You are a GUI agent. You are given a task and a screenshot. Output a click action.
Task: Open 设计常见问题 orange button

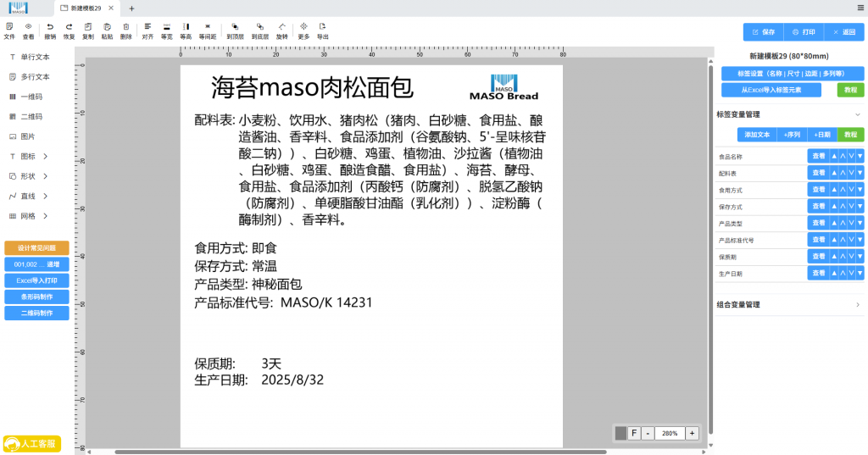click(x=36, y=248)
